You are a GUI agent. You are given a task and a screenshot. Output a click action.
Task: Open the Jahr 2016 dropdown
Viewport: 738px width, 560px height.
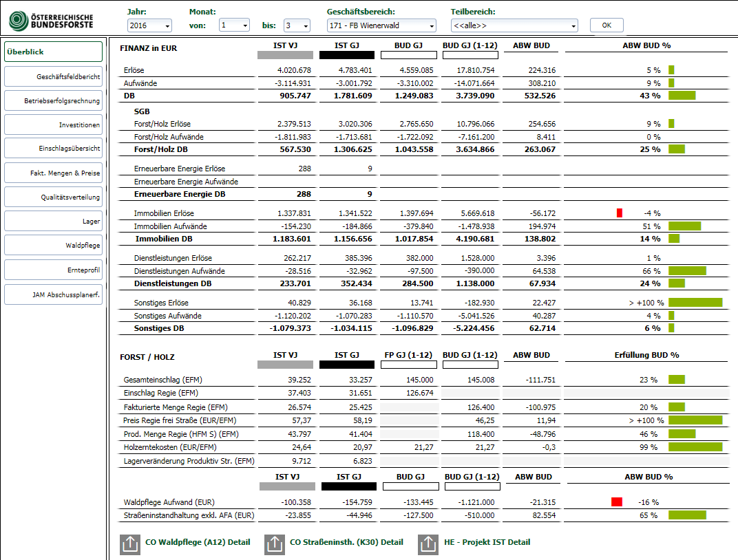coord(149,25)
